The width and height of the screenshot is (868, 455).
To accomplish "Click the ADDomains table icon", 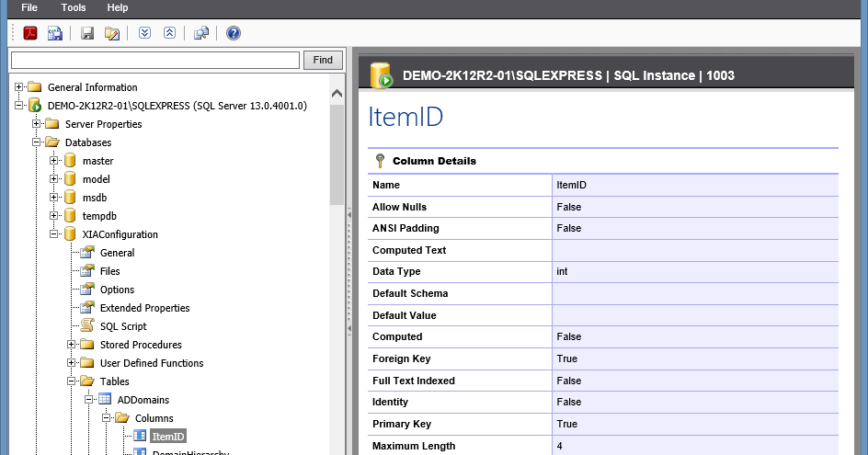I will point(105,399).
